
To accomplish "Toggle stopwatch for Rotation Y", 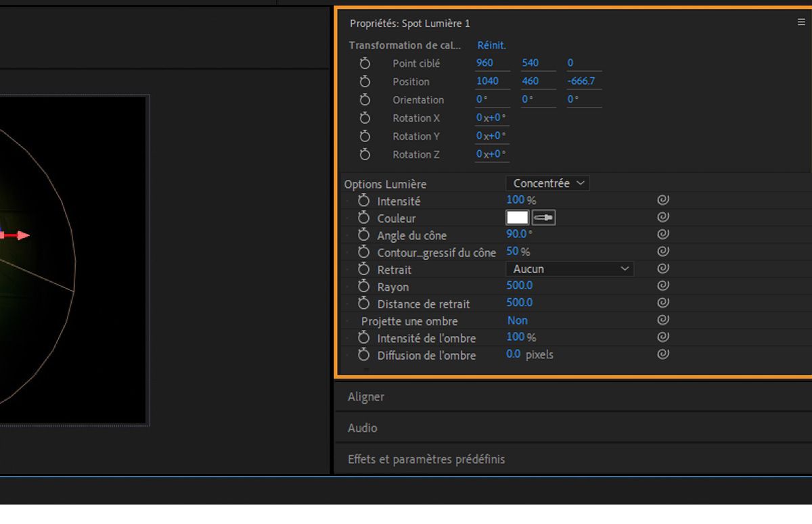I will 365,136.
